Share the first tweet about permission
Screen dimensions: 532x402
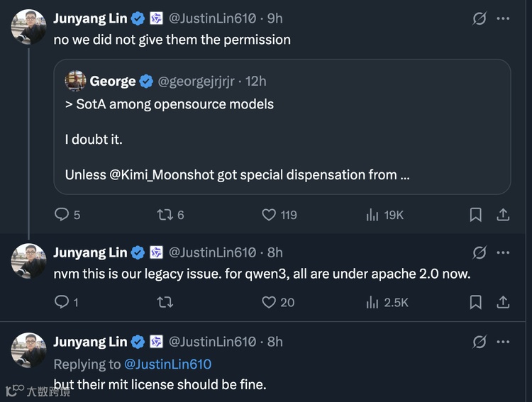click(503, 215)
